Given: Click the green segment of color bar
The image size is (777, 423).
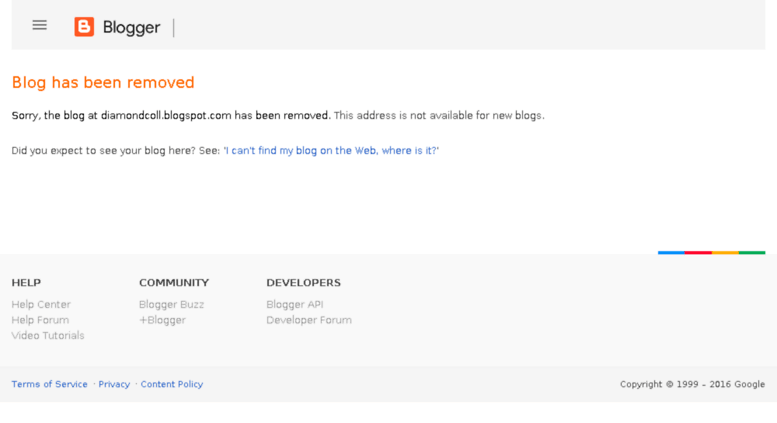Looking at the screenshot, I should (x=752, y=253).
